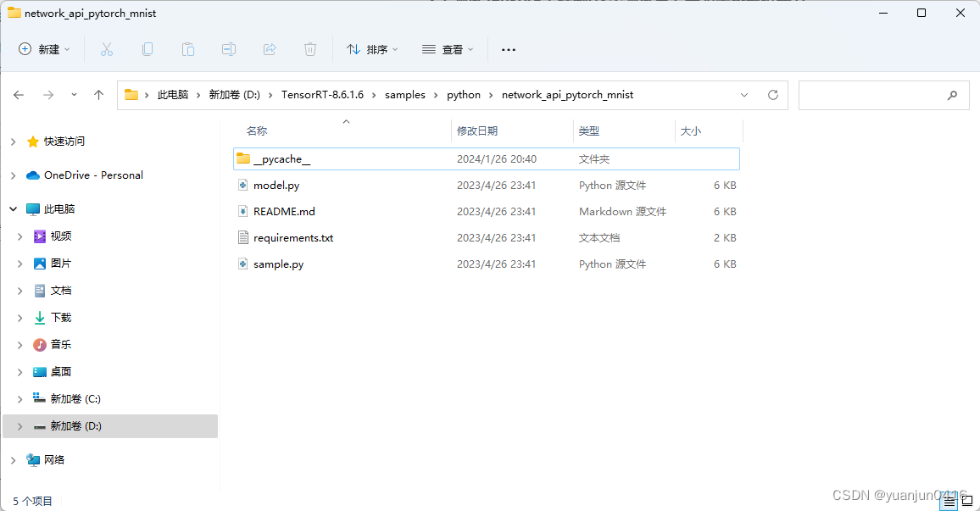Select 视频 in navigation pane
Screen dimensions: 980x511
[61, 236]
